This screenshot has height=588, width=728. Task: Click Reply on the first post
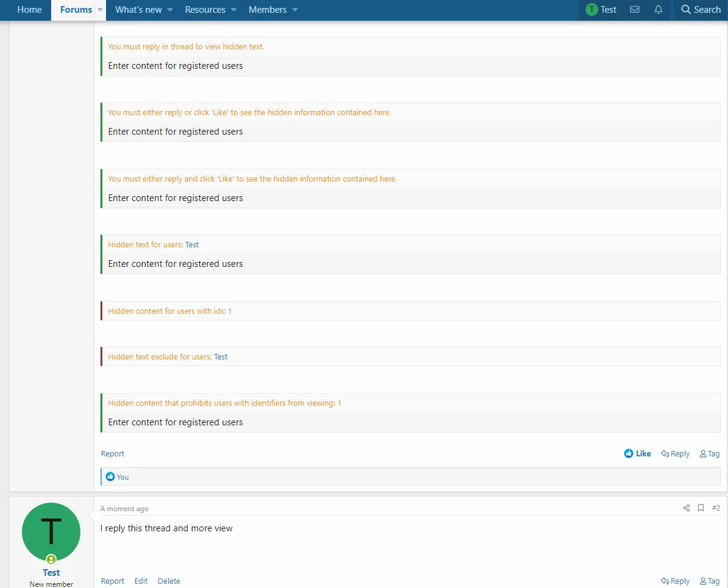(675, 454)
